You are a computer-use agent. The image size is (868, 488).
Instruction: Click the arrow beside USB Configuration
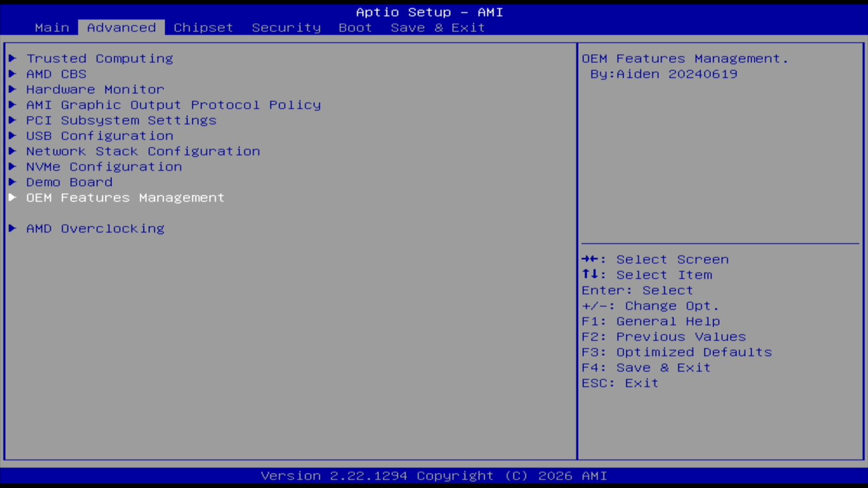click(13, 136)
